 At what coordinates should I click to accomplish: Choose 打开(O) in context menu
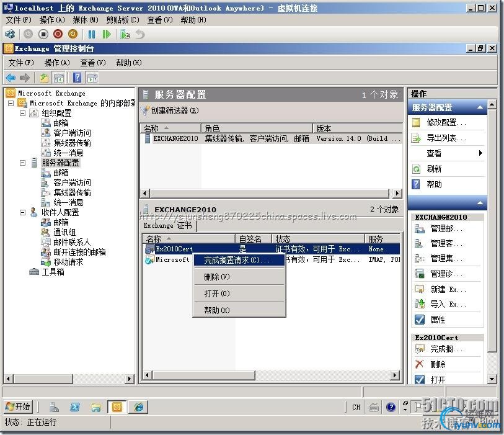pos(239,294)
